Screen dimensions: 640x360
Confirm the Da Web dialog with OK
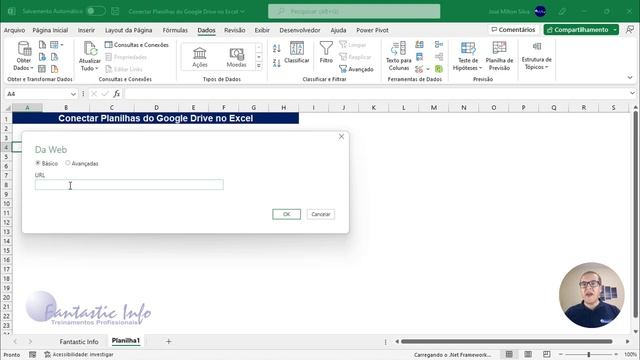(287, 214)
